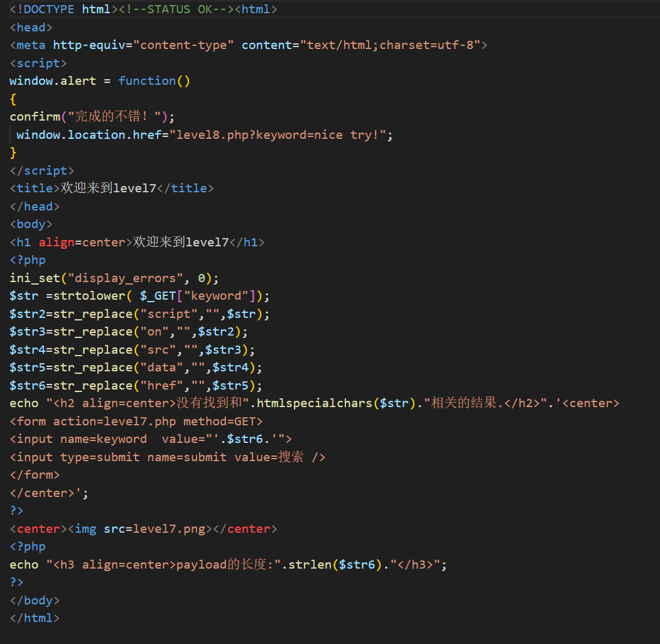Click the window.alert = function() line
Image resolution: width=660 pixels, height=644 pixels.
click(100, 81)
